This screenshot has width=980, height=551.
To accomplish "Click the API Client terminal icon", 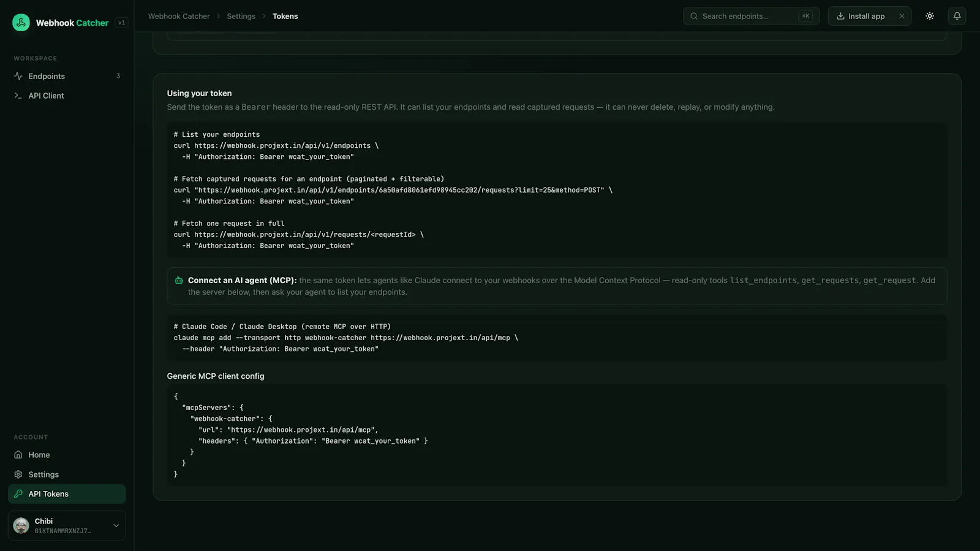I will click(x=18, y=96).
